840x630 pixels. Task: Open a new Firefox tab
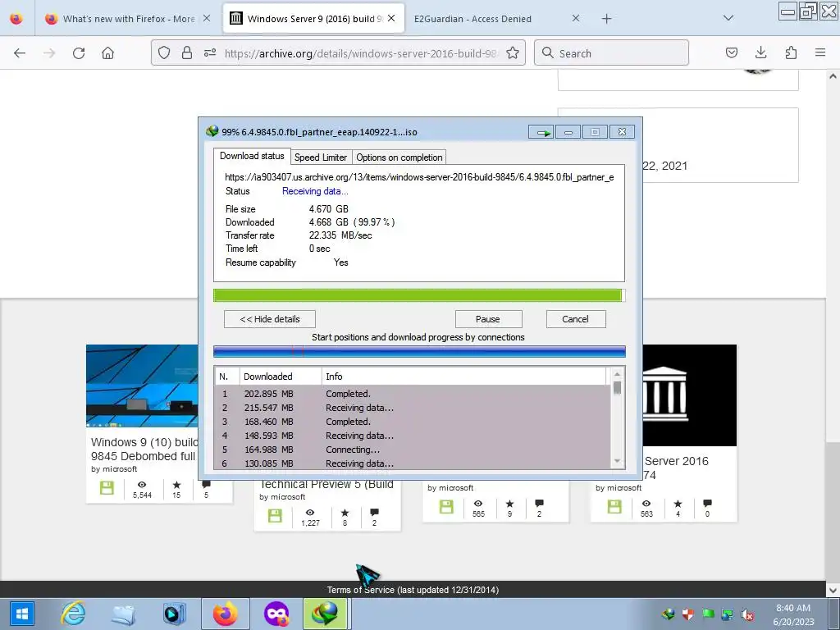tap(606, 19)
